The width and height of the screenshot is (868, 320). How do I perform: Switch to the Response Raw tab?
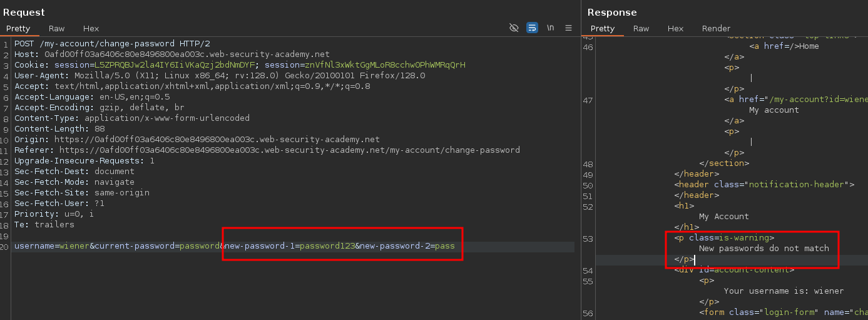click(641, 28)
